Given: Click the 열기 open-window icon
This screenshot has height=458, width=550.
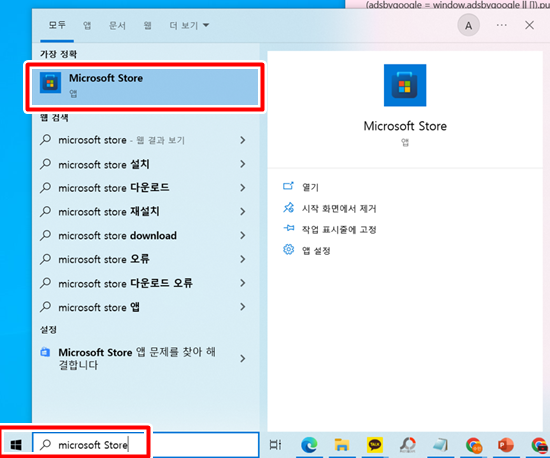Looking at the screenshot, I should [288, 186].
